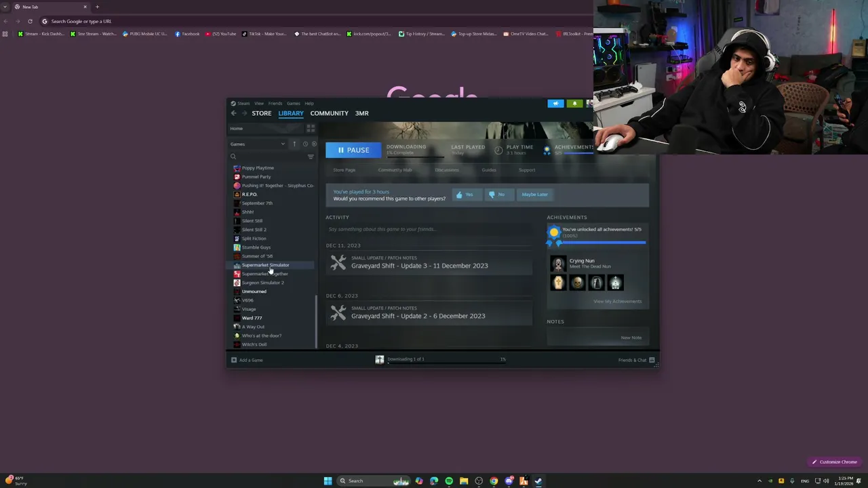This screenshot has height=488, width=868.
Task: Open the View menu
Action: (x=259, y=104)
